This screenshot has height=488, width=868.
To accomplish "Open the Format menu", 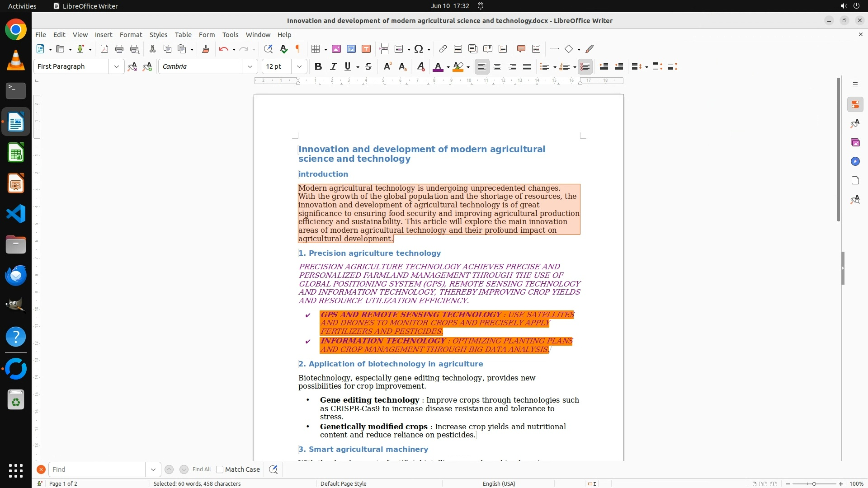I will [131, 35].
